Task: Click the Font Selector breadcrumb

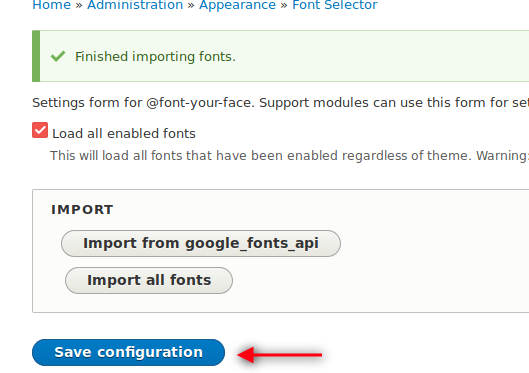Action: [x=334, y=5]
